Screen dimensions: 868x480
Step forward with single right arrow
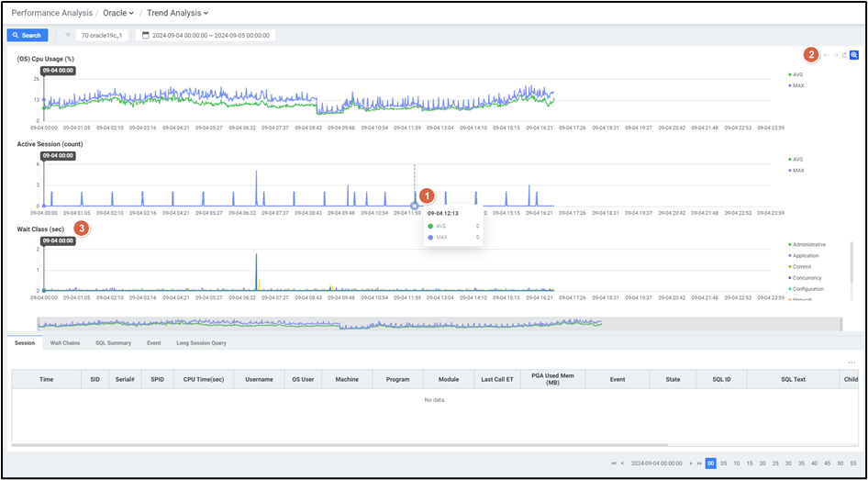pos(691,463)
